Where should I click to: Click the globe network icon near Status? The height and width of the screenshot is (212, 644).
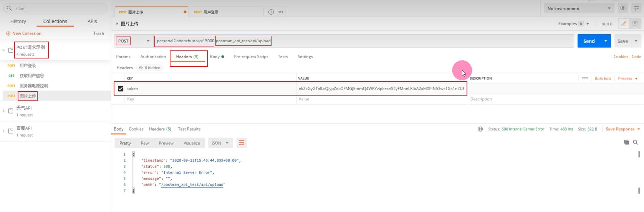(480, 129)
